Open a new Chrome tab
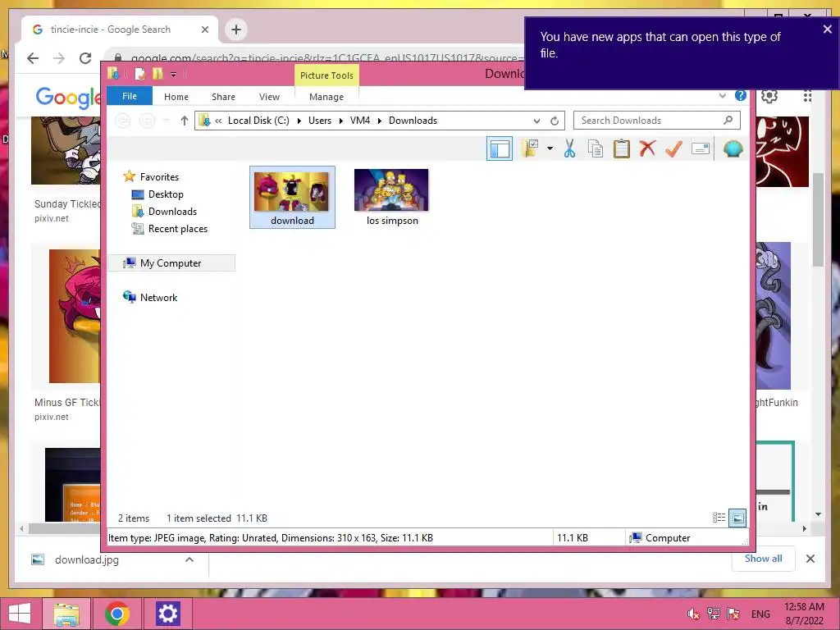 [236, 30]
